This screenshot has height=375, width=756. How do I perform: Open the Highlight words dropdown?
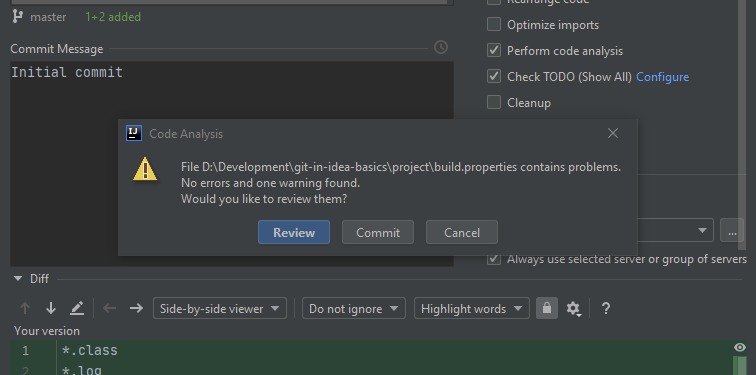472,308
